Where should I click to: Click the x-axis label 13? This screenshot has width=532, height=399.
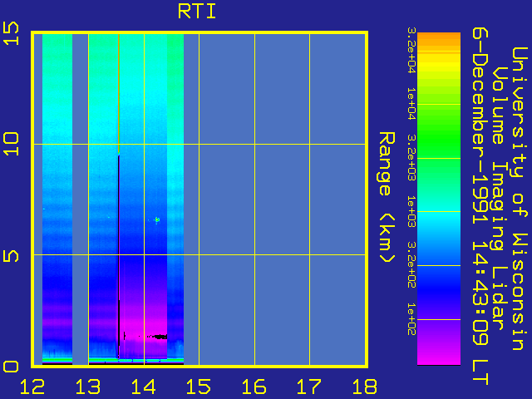(88, 387)
